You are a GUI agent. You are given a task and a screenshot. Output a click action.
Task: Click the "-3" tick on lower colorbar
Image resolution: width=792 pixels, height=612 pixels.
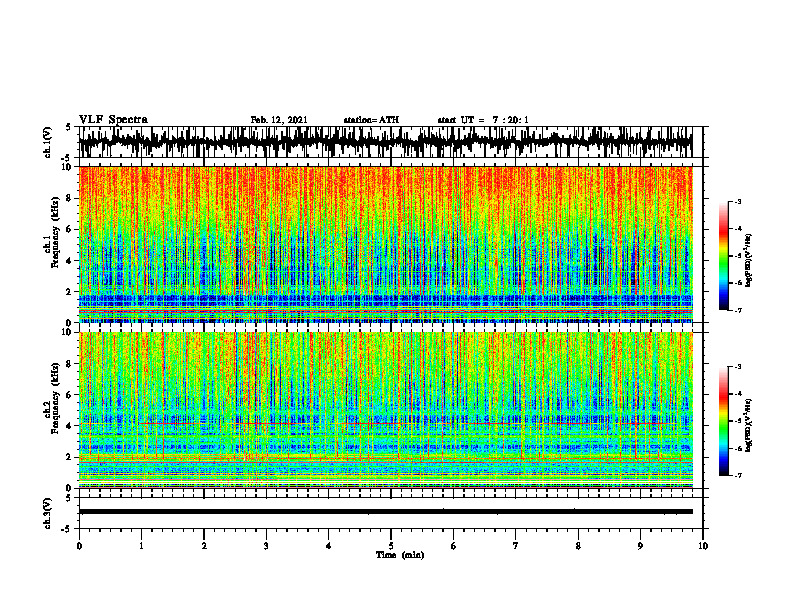tap(737, 367)
